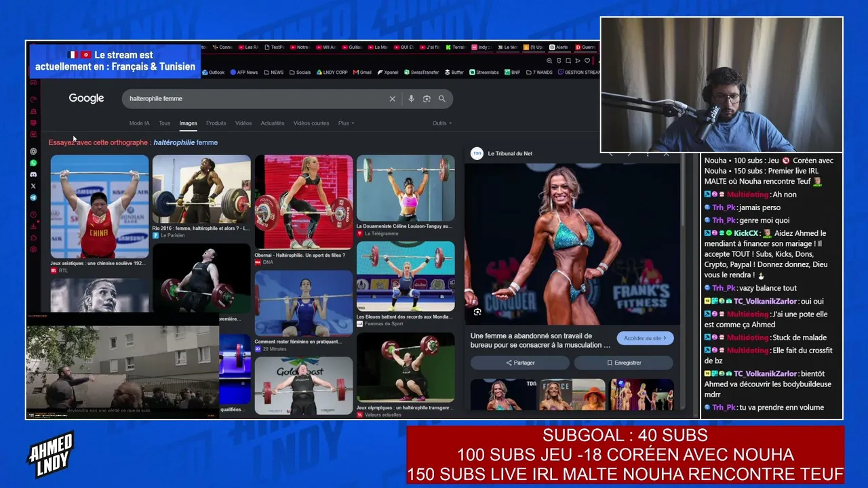868x488 pixels.
Task: Start a voice search with the microphone
Action: point(411,99)
